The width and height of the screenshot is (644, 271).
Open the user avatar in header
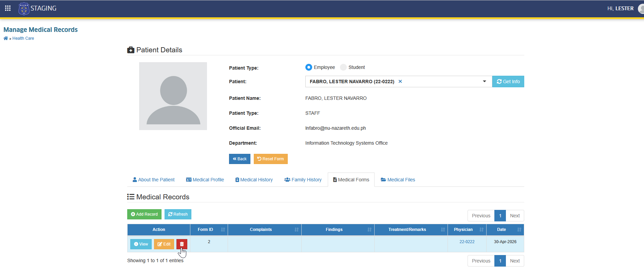(x=641, y=8)
